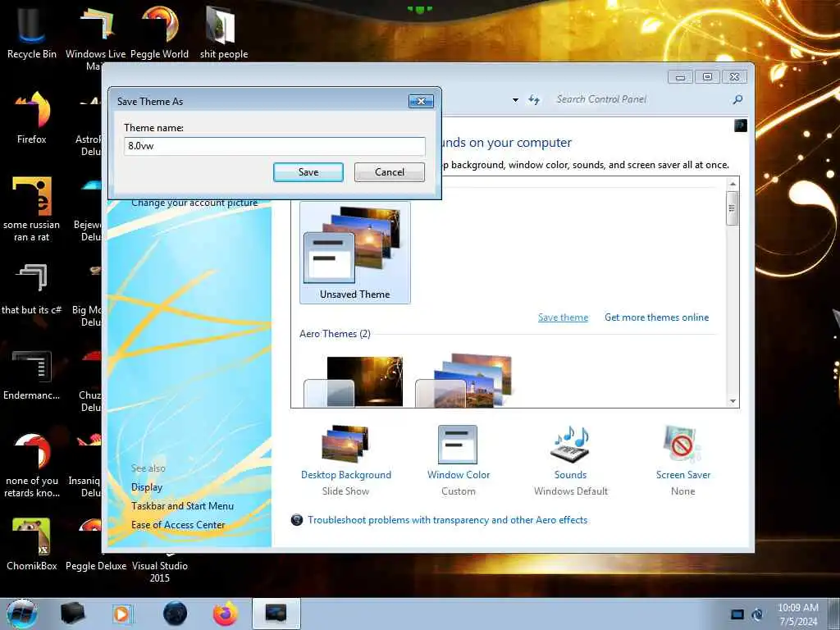Viewport: 840px width, 630px height.
Task: Click the help icon in Personalization window
Action: [x=741, y=126]
